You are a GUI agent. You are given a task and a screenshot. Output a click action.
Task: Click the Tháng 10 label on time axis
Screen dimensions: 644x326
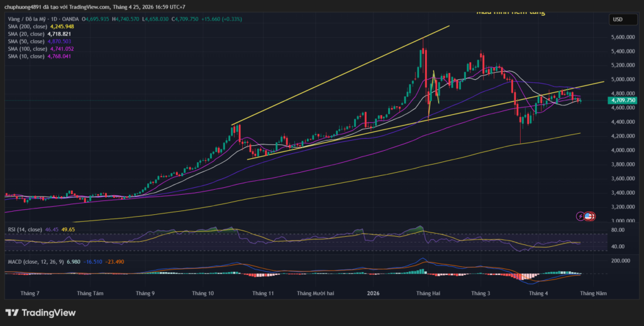[x=203, y=293]
